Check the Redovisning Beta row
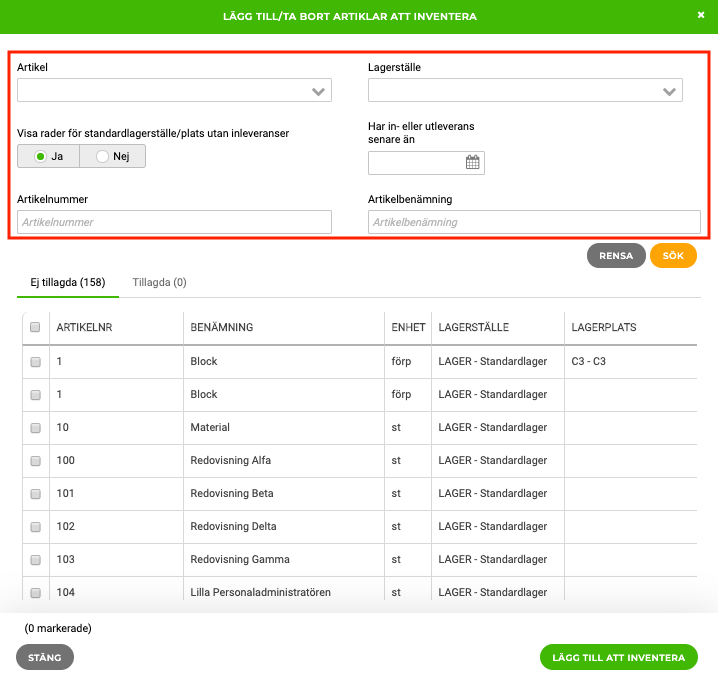 (x=35, y=494)
